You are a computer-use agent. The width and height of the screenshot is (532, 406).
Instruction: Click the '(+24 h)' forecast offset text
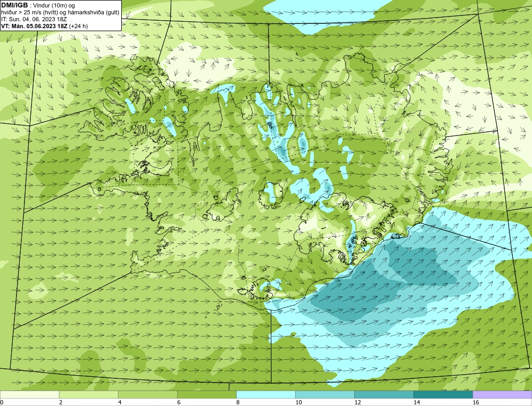tap(78, 26)
